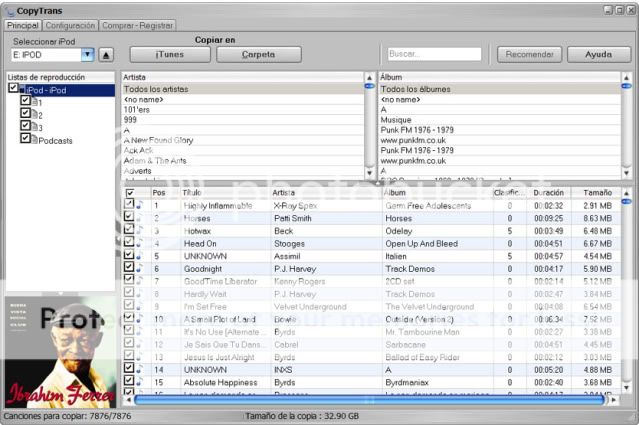
Task: Select Todos los álbumes in album list
Action: (500, 89)
